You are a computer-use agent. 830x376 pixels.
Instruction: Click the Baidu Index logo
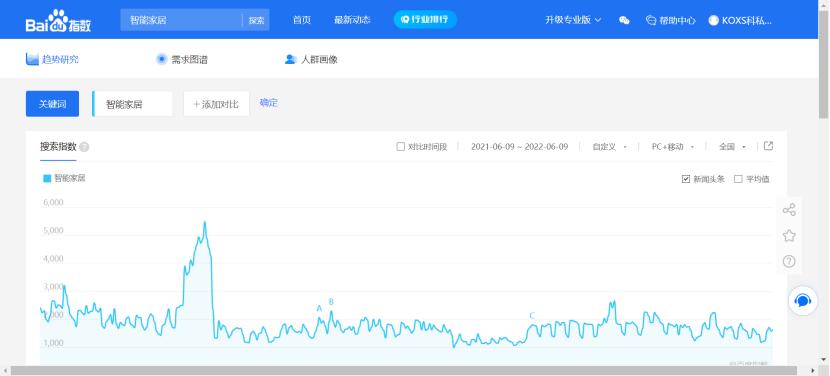coord(58,21)
